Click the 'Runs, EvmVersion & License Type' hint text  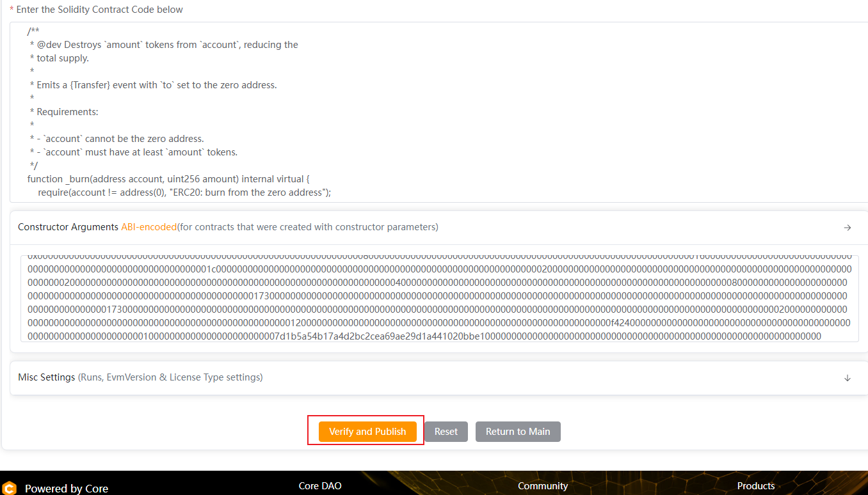tap(170, 377)
